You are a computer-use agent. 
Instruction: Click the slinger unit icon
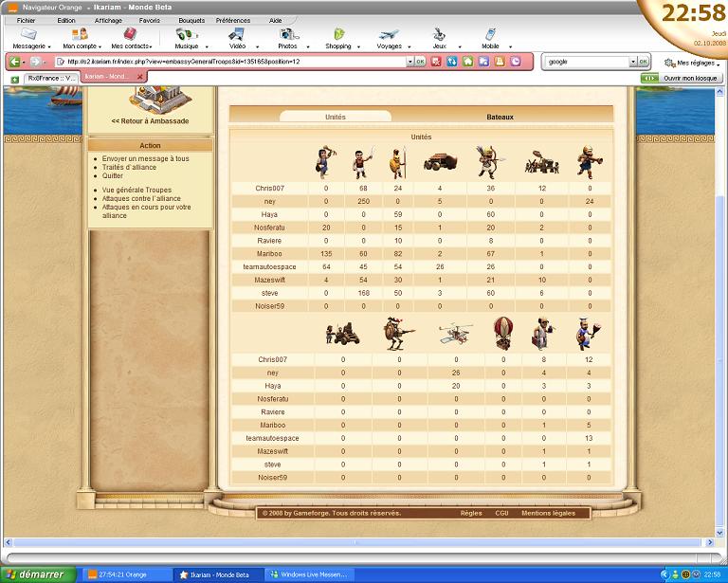(326, 163)
